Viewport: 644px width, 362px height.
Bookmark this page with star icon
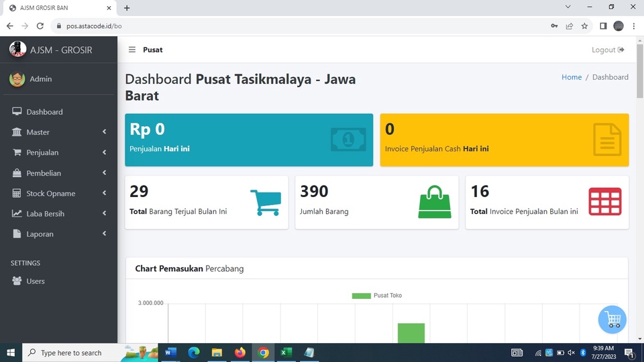click(x=584, y=26)
